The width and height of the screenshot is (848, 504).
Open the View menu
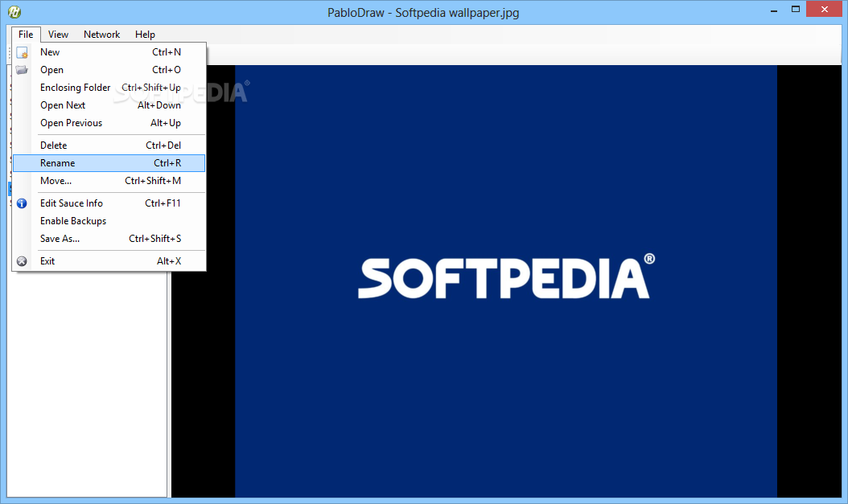click(x=58, y=34)
